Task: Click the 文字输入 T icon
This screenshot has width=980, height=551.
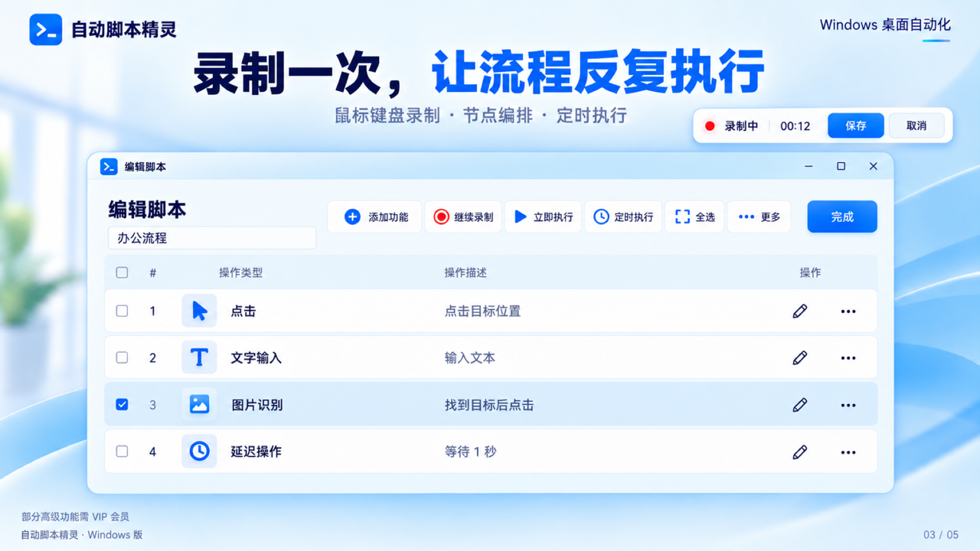Action: coord(199,357)
